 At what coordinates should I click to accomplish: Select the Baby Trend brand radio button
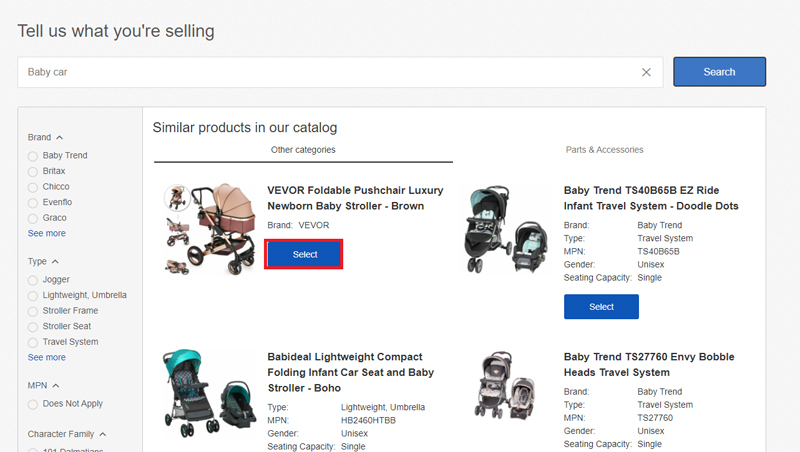point(33,156)
